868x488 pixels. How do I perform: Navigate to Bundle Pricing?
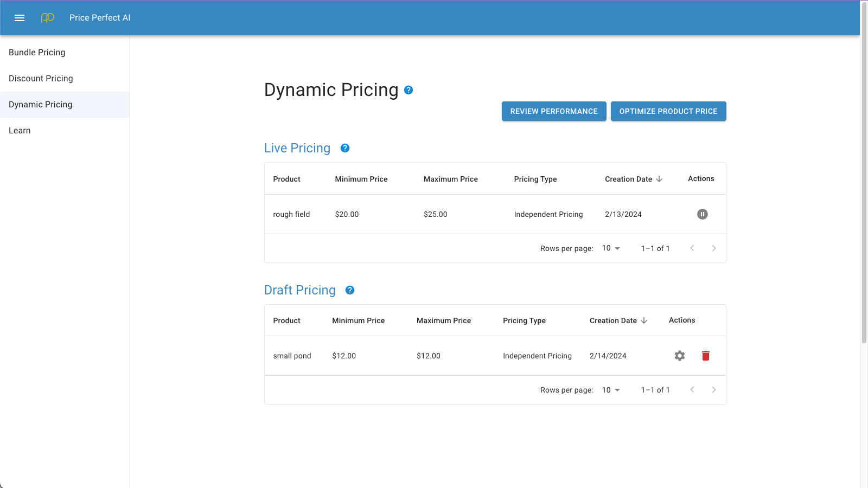[x=37, y=52]
